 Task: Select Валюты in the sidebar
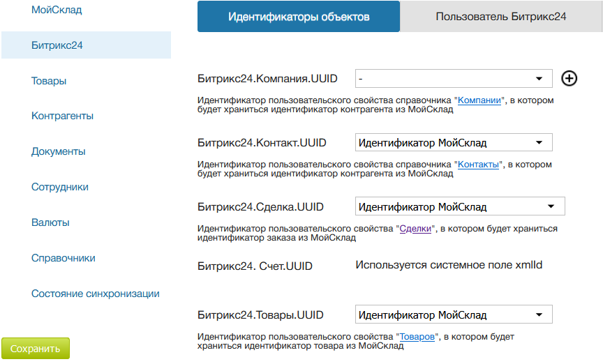coord(50,222)
